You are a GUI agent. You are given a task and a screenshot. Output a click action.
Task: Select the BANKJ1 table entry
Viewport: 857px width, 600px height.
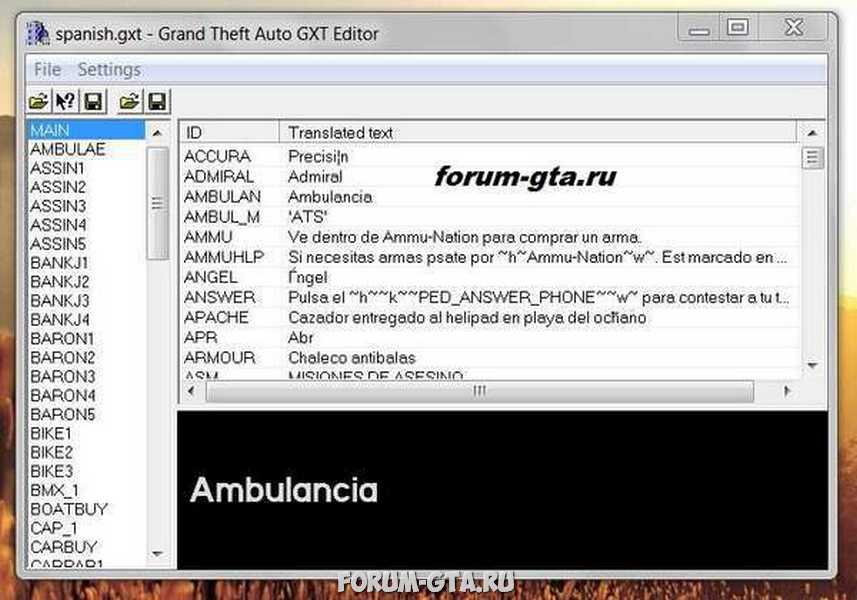point(87,263)
